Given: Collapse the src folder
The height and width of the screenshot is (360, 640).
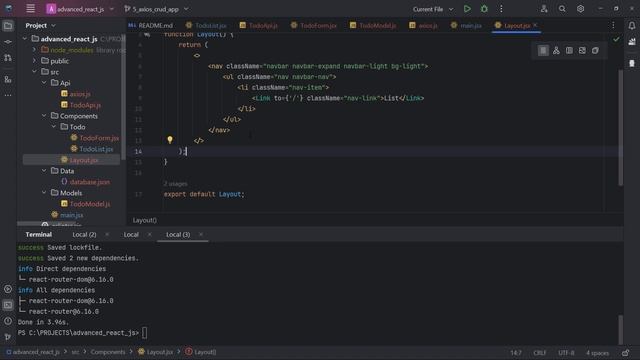Looking at the screenshot, I should tap(34, 72).
